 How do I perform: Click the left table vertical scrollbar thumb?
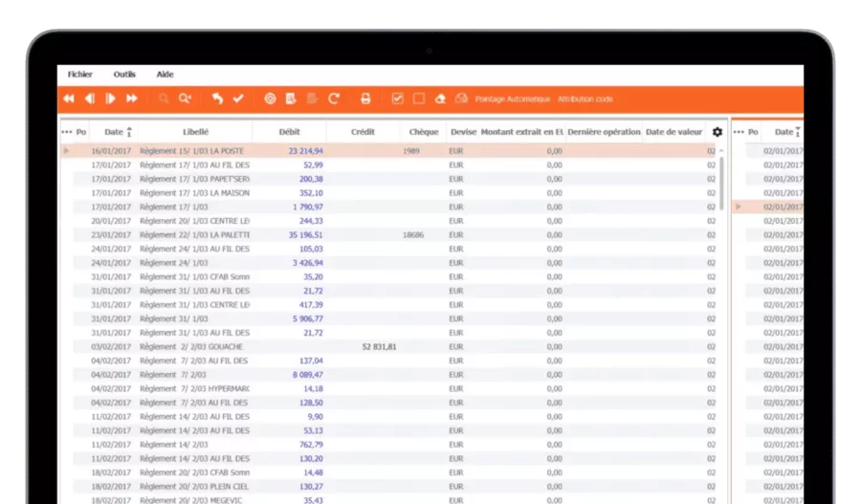(721, 183)
